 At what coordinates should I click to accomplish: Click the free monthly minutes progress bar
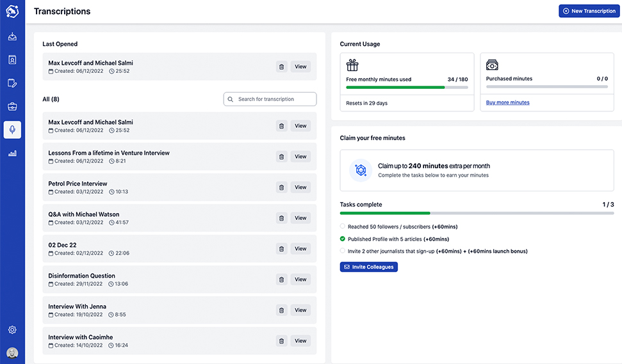coord(407,87)
